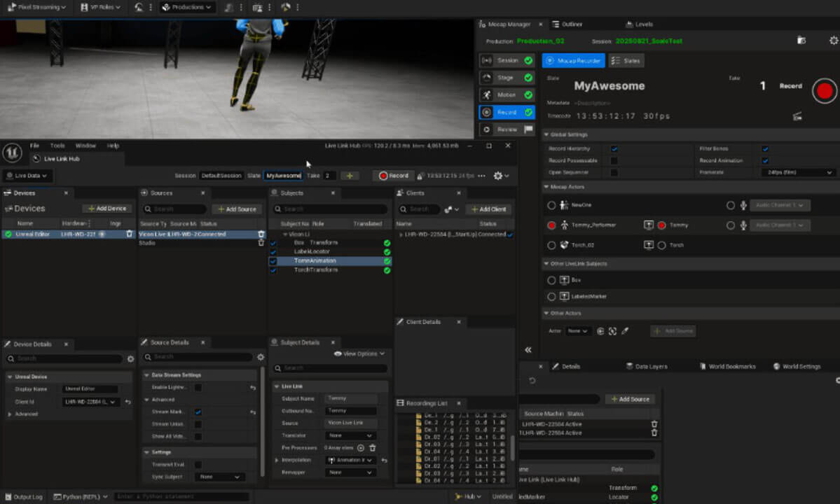Toggle the Open Sequencer checkbox
840x504 pixels.
pyautogui.click(x=614, y=172)
